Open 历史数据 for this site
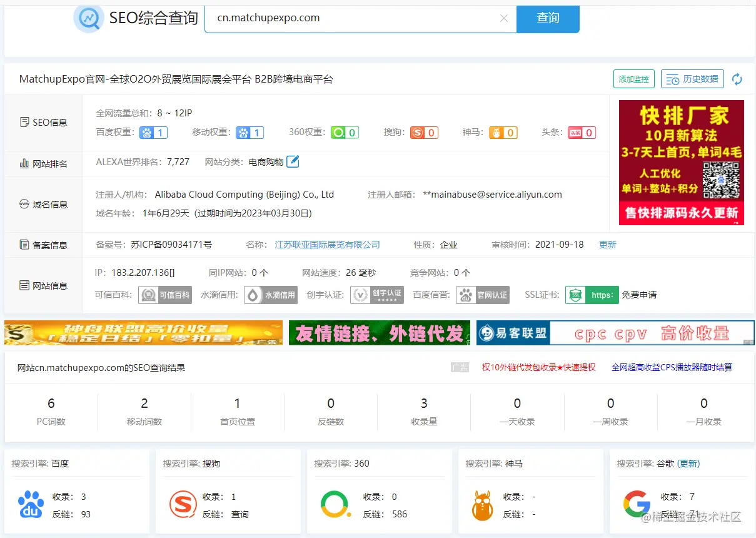This screenshot has height=538, width=756. click(x=692, y=79)
